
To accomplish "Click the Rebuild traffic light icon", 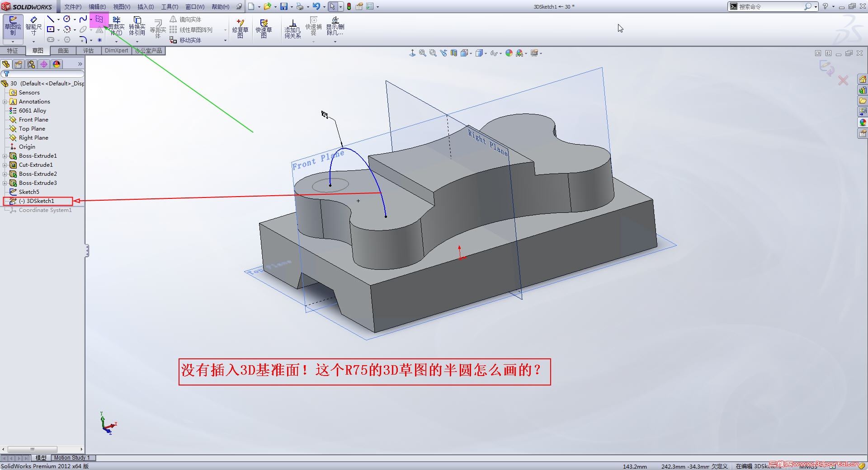I will coord(349,6).
